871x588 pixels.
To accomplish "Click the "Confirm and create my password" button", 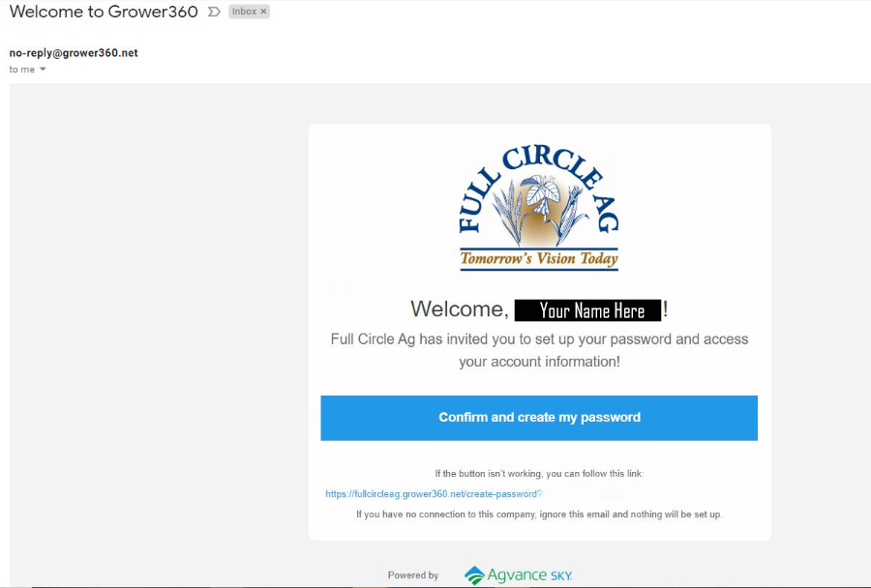I will [539, 418].
